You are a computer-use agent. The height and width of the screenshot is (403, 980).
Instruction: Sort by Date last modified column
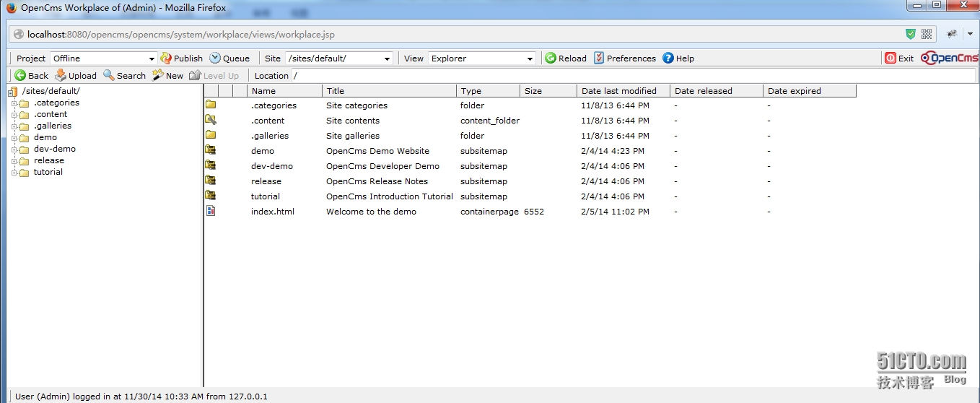[x=624, y=91]
